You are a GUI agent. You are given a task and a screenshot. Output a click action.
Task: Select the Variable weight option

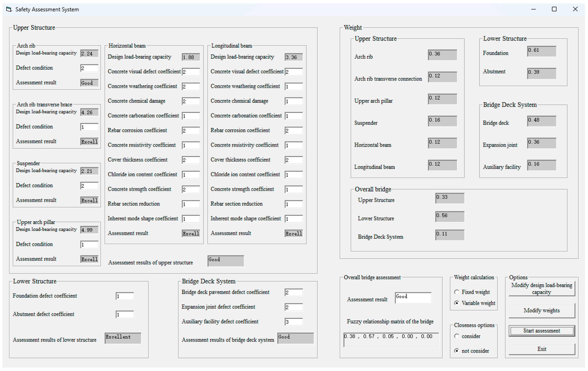pyautogui.click(x=456, y=303)
